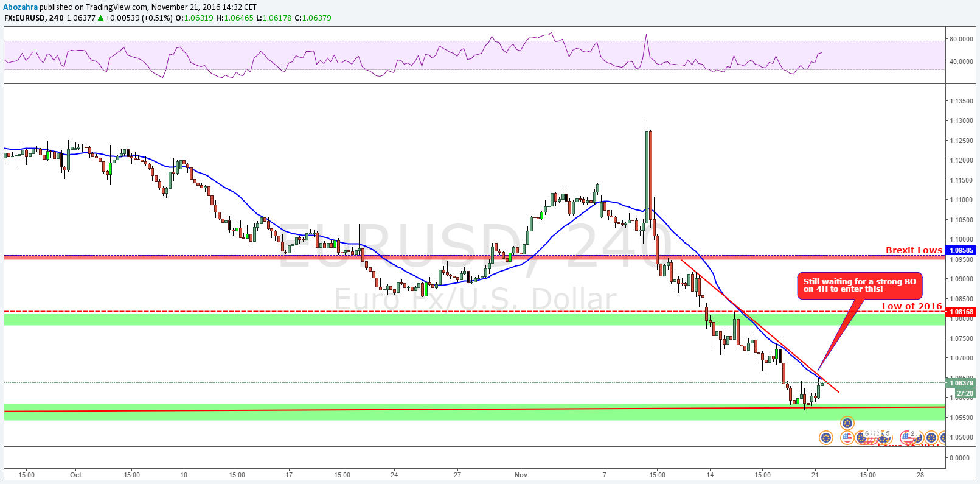Select the 'Low of 2016' annotation label
Viewport: 980px width, 484px height.
click(x=912, y=306)
